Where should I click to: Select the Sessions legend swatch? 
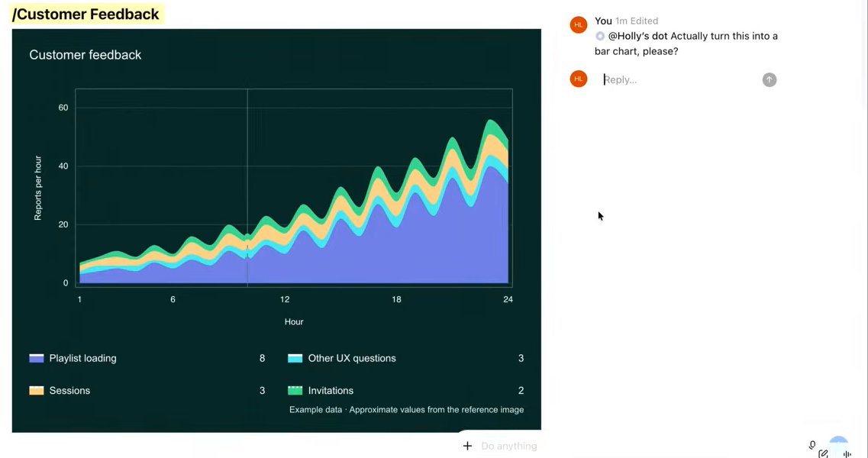click(x=36, y=390)
